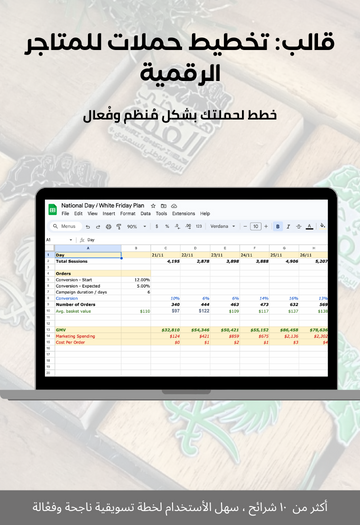
Task: Select the Conversion - Expected label cell
Action: [88, 286]
